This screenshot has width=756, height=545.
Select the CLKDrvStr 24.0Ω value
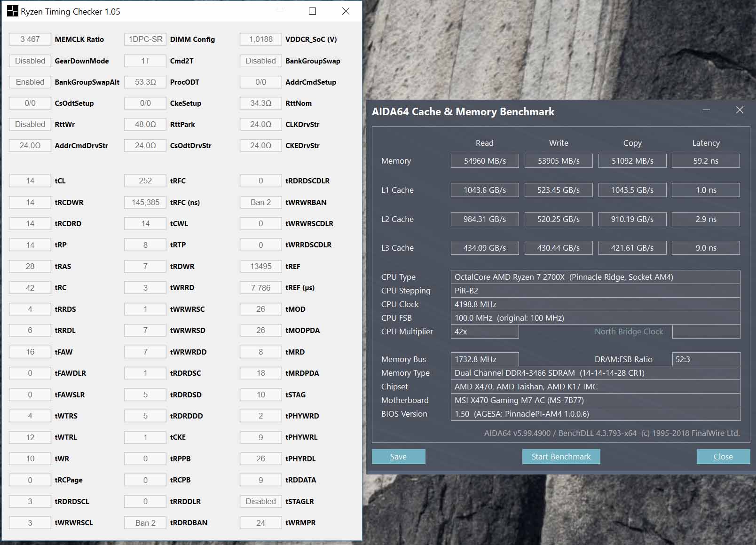[261, 124]
